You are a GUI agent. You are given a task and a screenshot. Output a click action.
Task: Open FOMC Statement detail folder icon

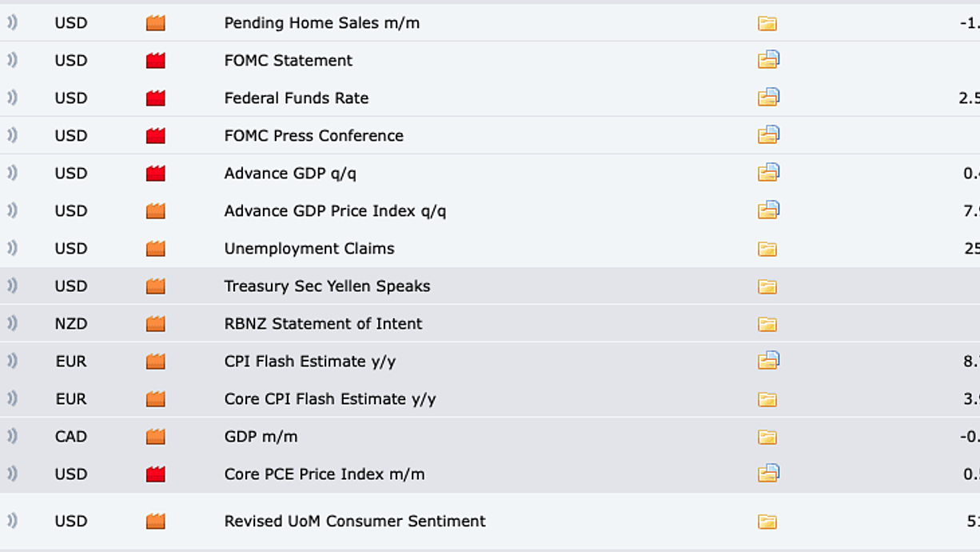[768, 60]
